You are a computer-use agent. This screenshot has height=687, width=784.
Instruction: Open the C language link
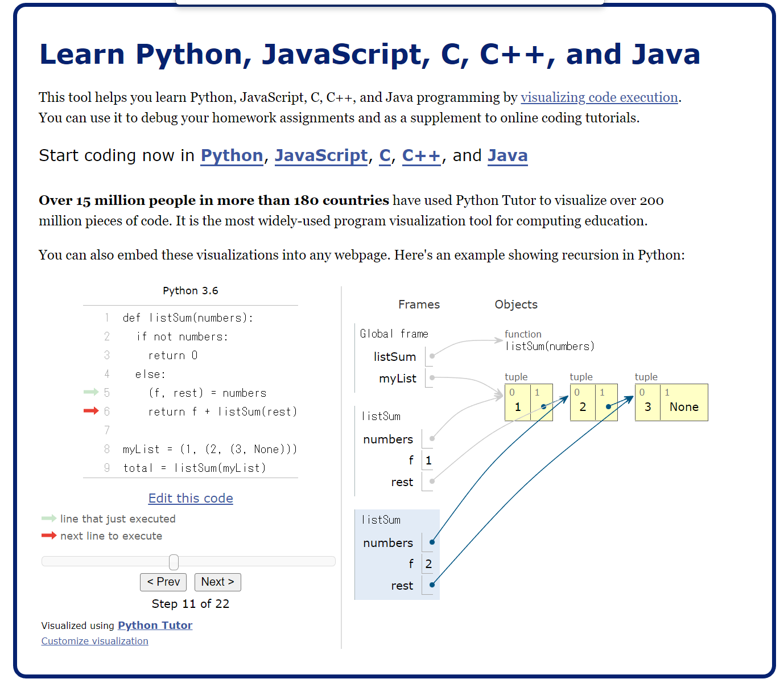pos(385,155)
